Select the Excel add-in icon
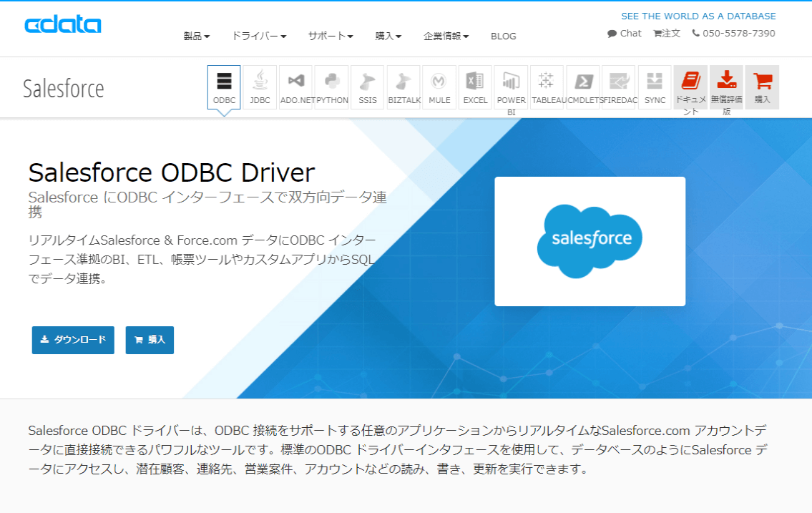 point(475,87)
